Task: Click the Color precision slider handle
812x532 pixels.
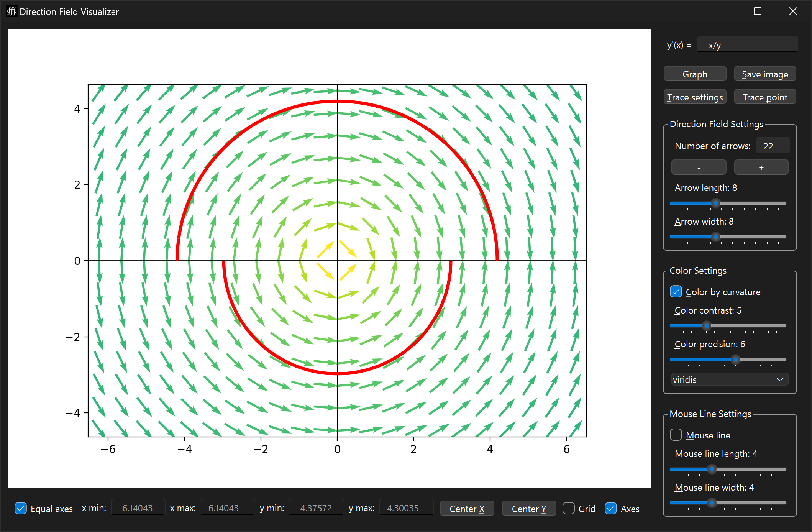Action: coord(735,360)
